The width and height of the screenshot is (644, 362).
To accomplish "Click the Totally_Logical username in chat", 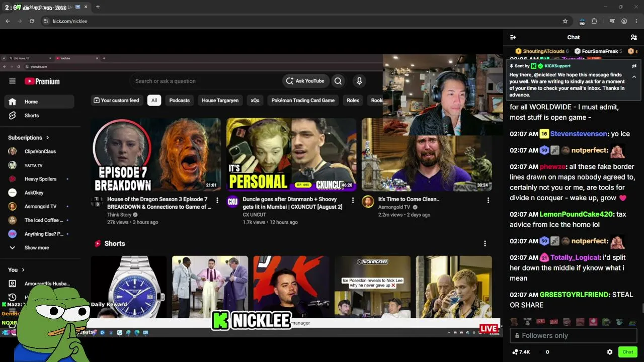I will point(575,257).
